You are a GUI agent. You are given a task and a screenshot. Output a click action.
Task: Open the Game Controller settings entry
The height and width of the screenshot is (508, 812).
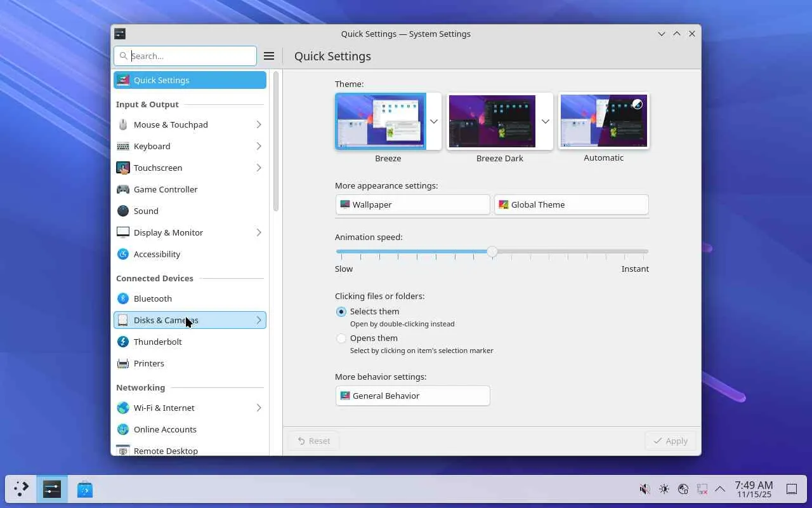coord(190,189)
